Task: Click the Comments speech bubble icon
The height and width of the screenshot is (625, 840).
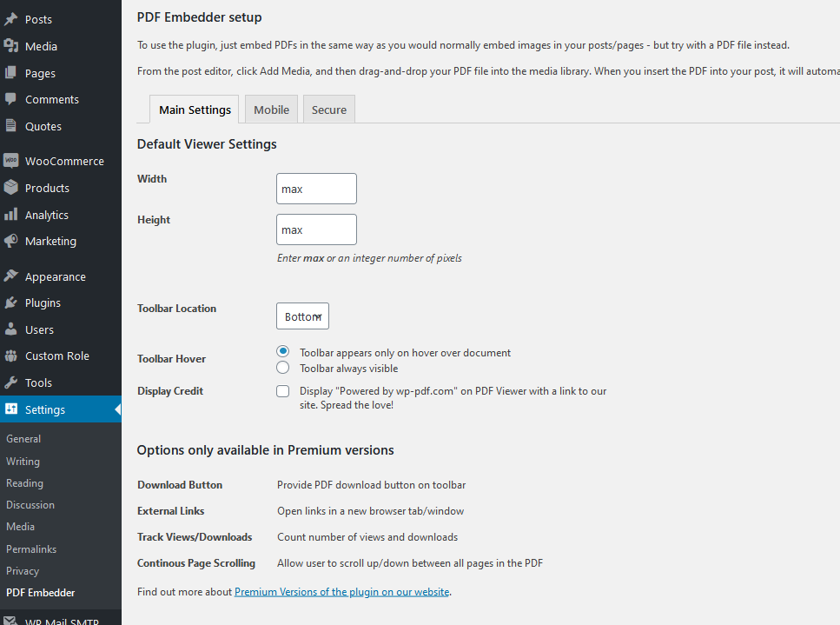Action: pos(10,99)
